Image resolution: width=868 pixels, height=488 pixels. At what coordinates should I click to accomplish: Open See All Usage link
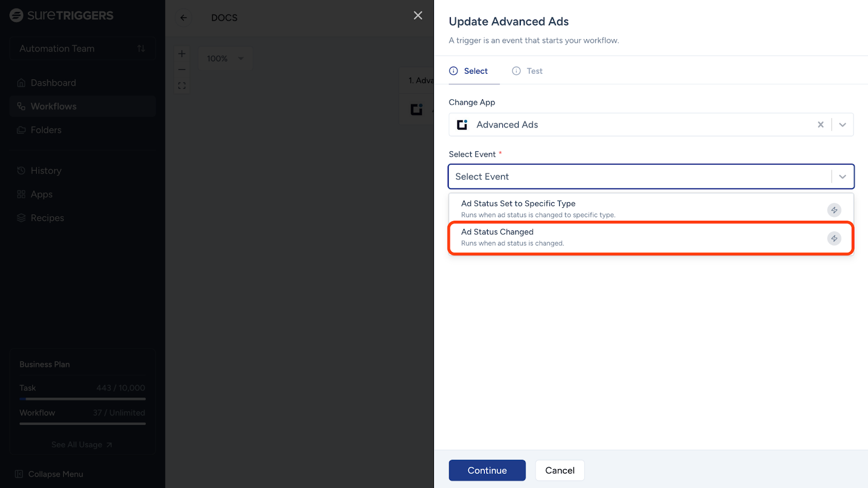[x=81, y=445]
